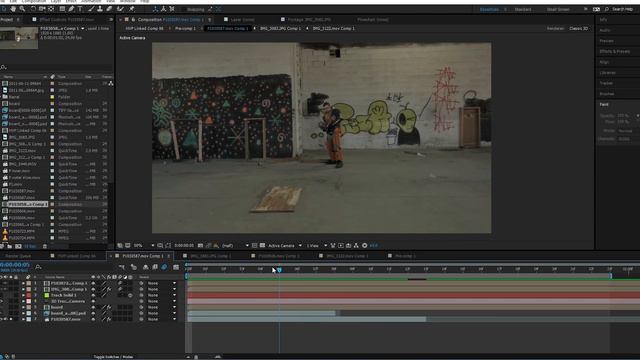Open the Standard workspace
Screen dimensions: 640x360
(x=523, y=9)
